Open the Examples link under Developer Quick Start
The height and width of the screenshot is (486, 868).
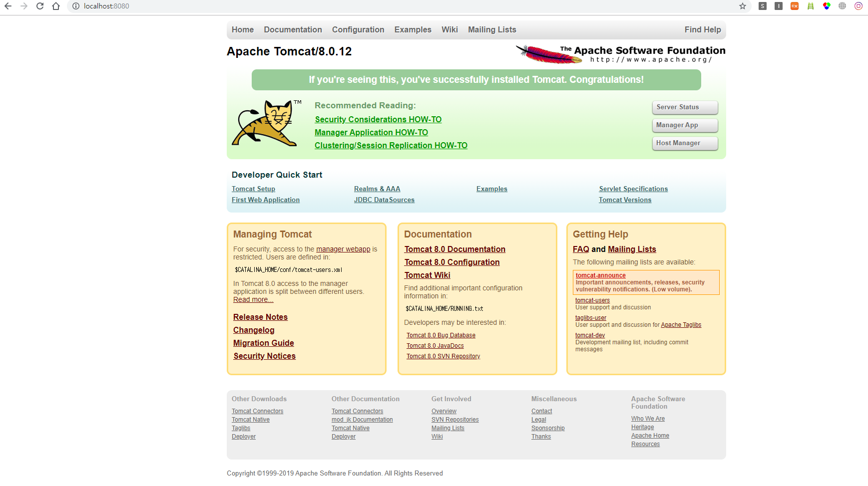pyautogui.click(x=492, y=189)
